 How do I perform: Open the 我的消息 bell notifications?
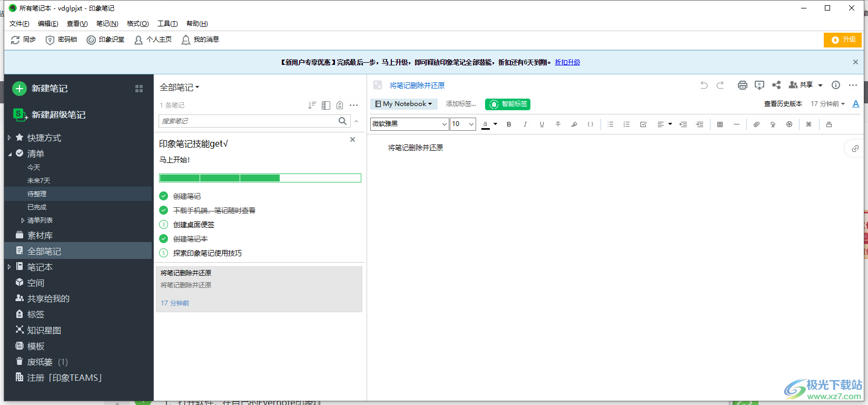[200, 40]
